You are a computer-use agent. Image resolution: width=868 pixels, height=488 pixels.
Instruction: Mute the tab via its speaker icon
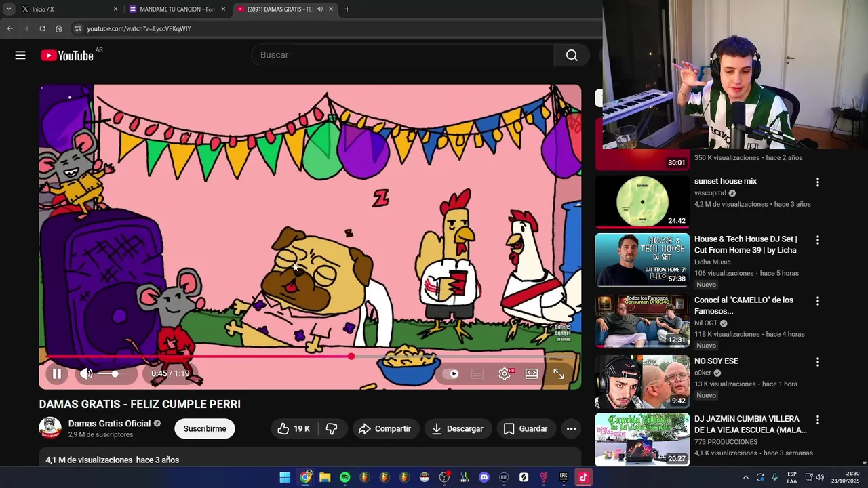320,9
